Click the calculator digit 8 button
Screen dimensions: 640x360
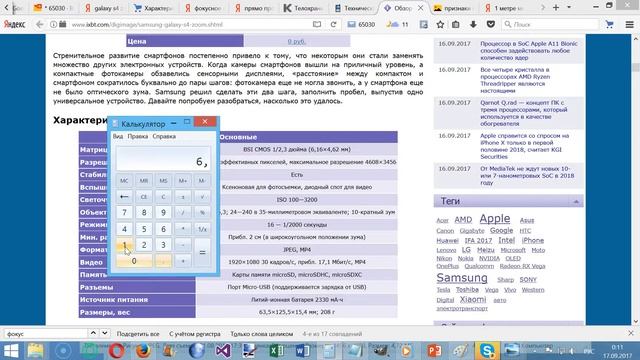point(144,212)
